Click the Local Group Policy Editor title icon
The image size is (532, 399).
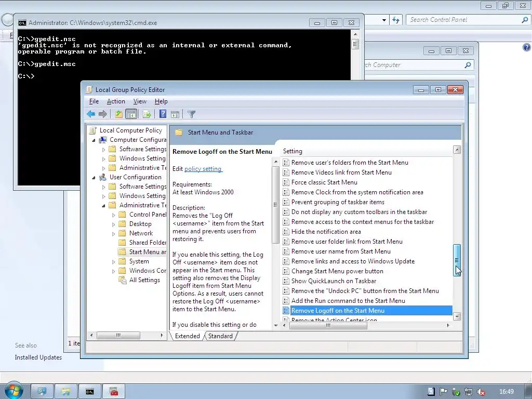click(89, 89)
